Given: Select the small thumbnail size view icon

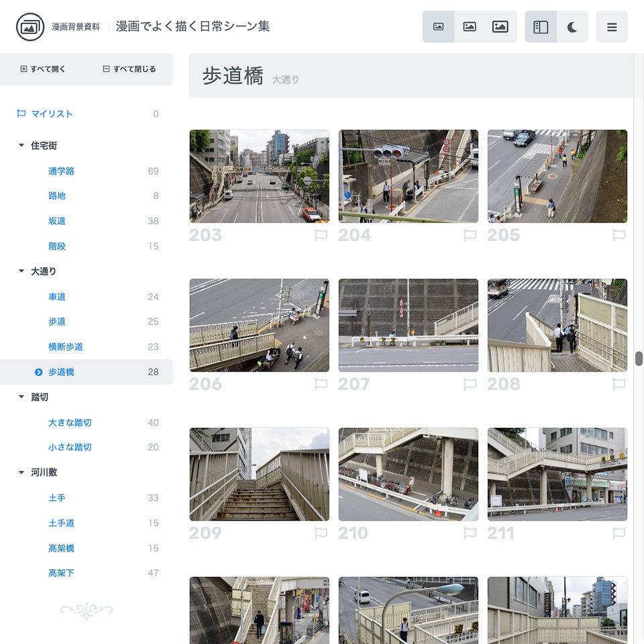Looking at the screenshot, I should (438, 27).
